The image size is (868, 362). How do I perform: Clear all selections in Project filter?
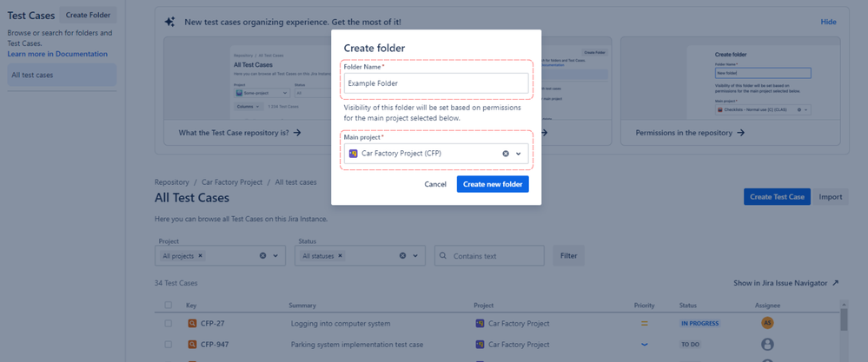tap(263, 256)
